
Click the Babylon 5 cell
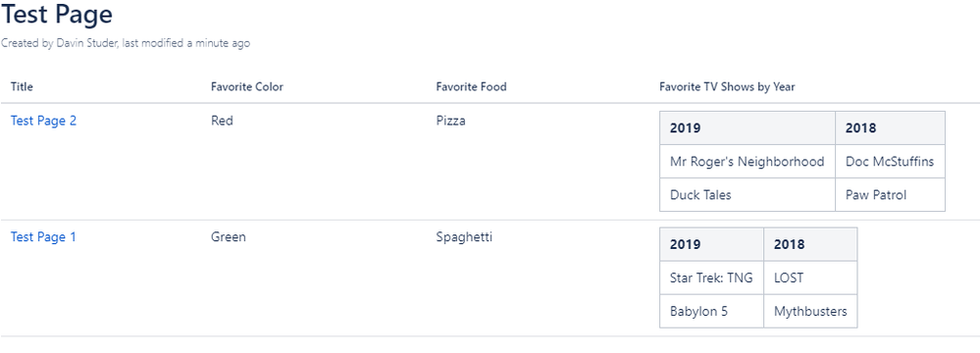click(712, 311)
